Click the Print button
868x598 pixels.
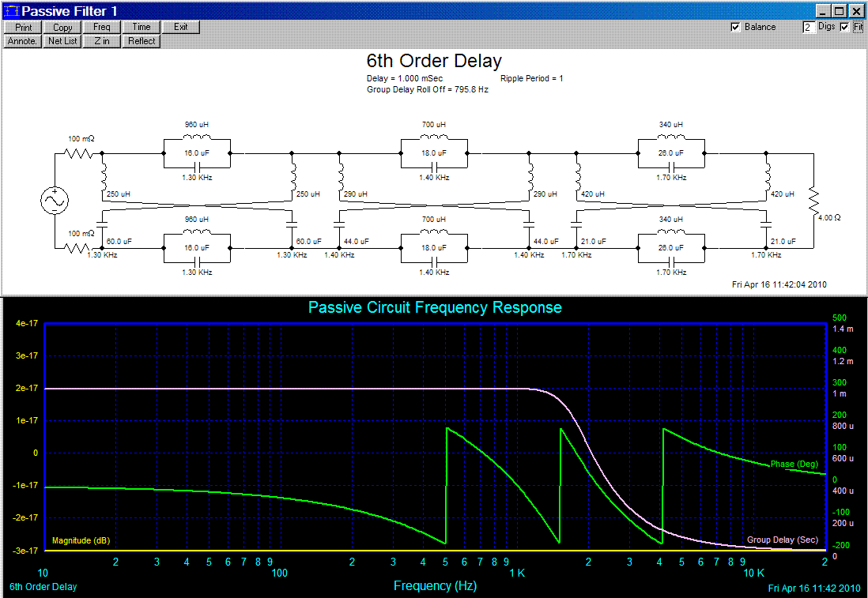click(x=23, y=27)
